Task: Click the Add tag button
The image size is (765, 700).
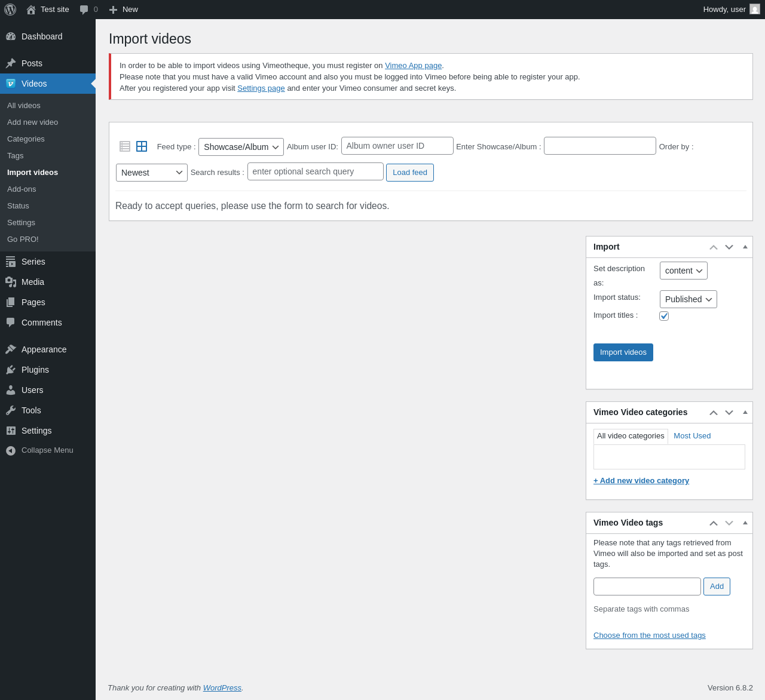Action: pos(717,587)
